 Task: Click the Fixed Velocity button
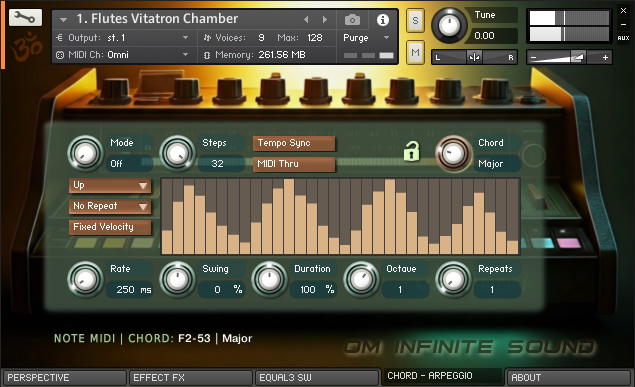pyautogui.click(x=110, y=227)
